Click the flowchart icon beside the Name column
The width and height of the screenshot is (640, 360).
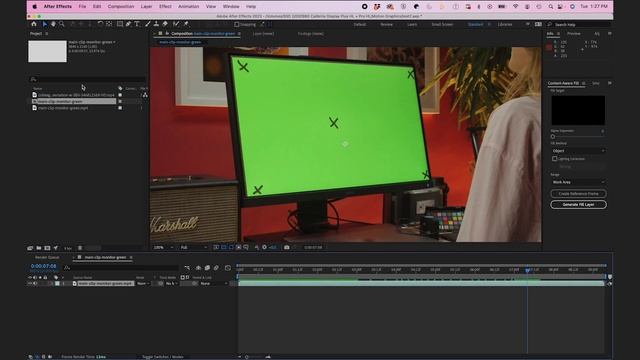point(145,95)
